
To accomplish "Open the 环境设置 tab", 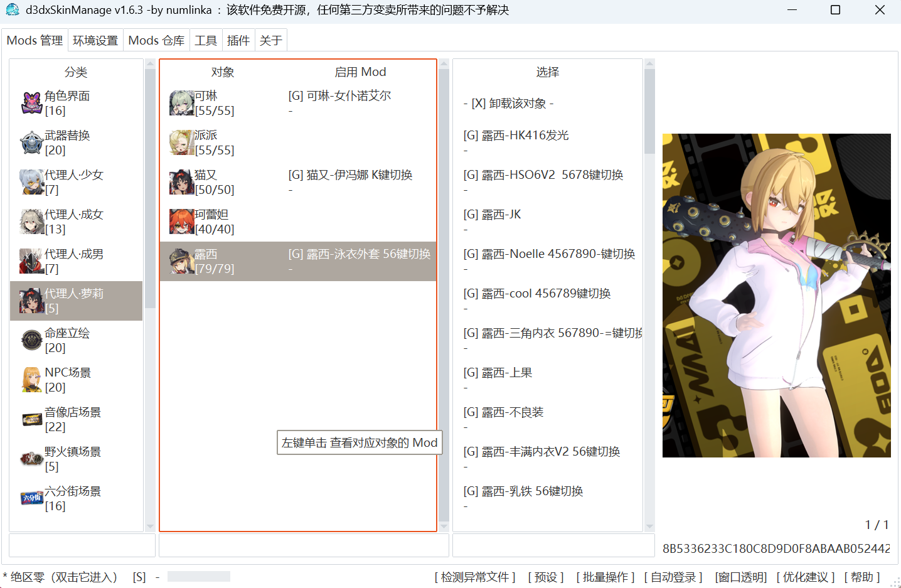I will coord(95,40).
